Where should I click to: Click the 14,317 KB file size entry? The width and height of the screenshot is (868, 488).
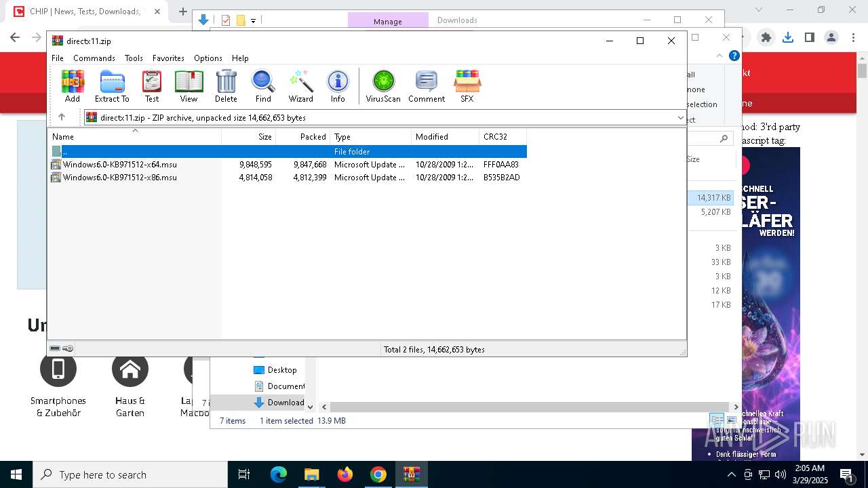pos(713,198)
